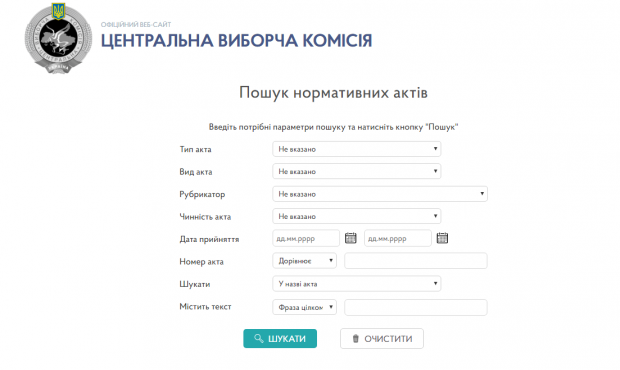The image size is (620, 370).
Task: Click the Містить текст input field
Action: click(x=416, y=307)
